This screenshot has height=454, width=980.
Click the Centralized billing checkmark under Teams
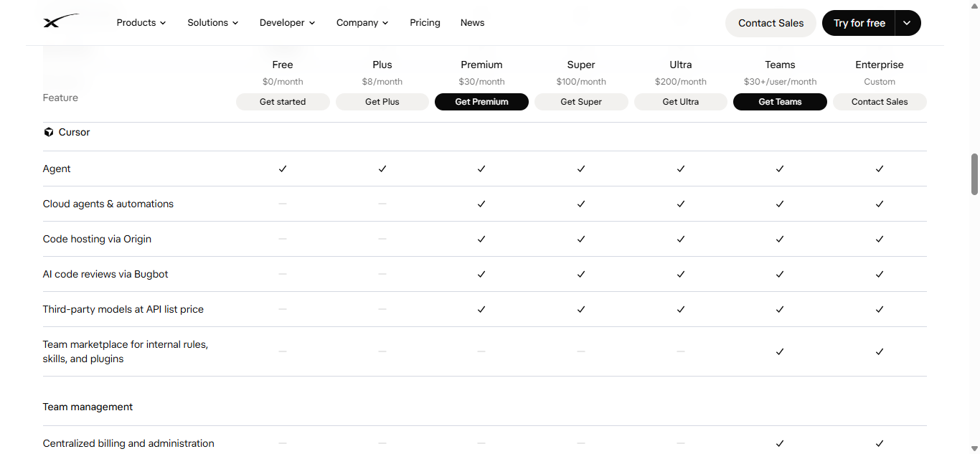coord(780,443)
